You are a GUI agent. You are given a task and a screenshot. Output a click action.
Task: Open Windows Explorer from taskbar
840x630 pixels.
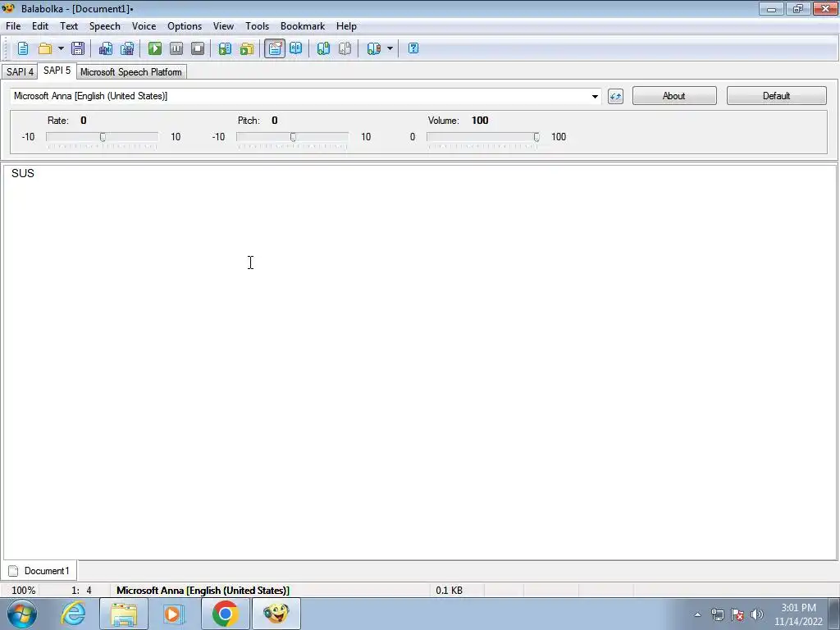(x=124, y=614)
